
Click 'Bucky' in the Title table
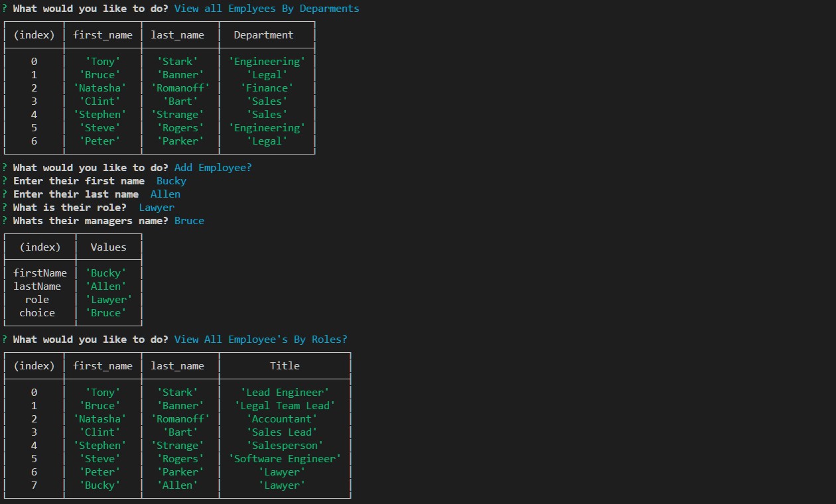100,485
